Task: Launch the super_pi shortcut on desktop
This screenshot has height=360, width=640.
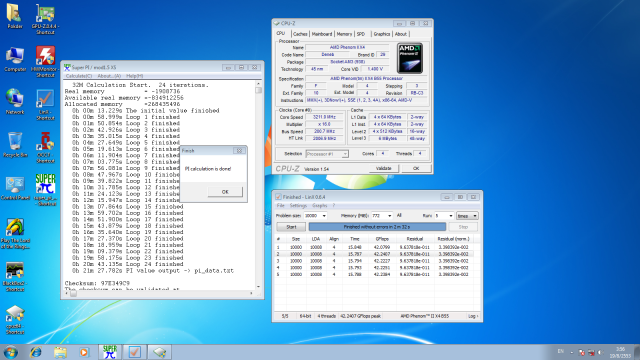Action: (45, 190)
